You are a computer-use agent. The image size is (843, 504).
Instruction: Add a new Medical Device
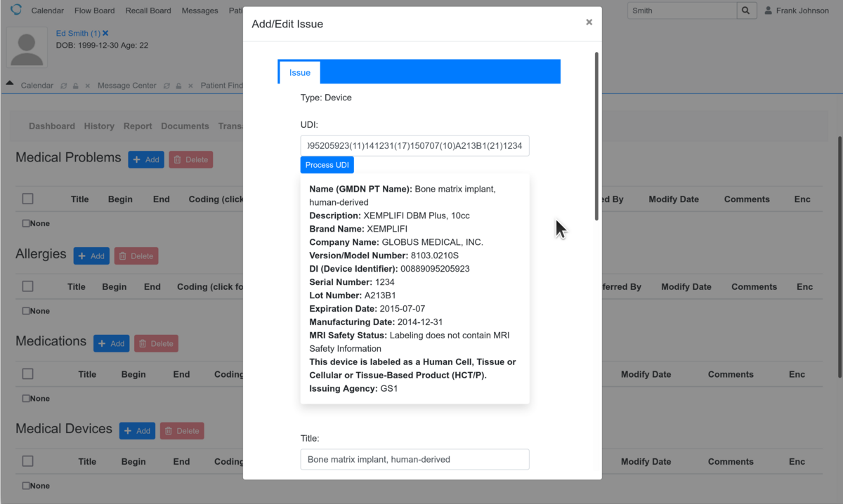tap(137, 431)
